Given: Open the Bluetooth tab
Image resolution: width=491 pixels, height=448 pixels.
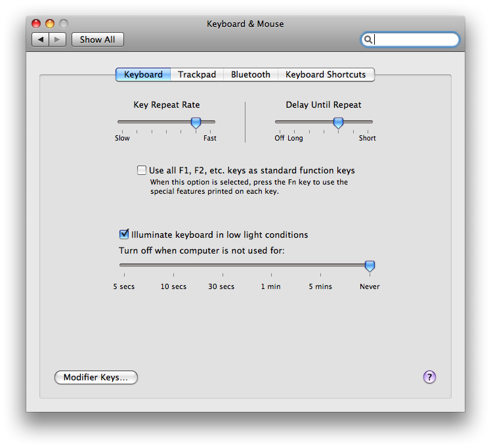Looking at the screenshot, I should pos(250,75).
